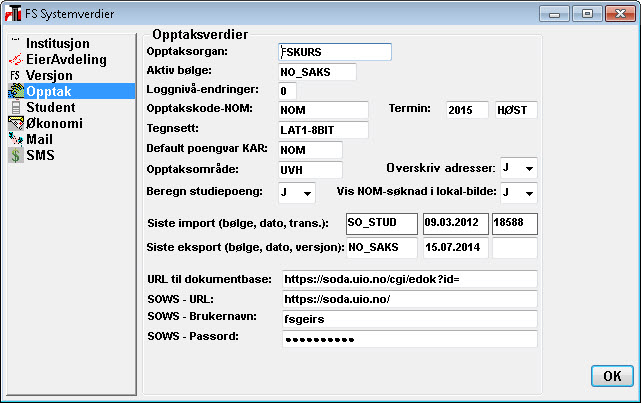Select Institusjon in the category list

58,43
